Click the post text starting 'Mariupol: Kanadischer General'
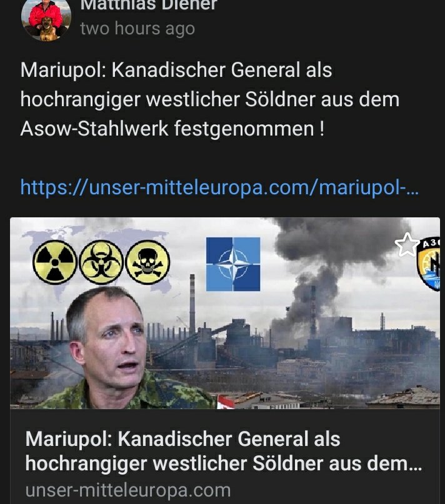Screen dimensions: 445x504 tap(210, 99)
